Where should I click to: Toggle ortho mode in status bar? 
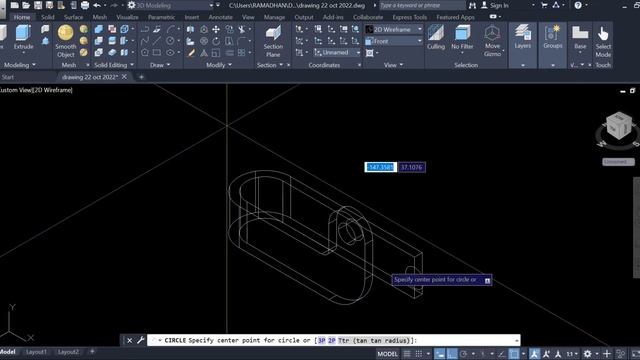coord(452,354)
